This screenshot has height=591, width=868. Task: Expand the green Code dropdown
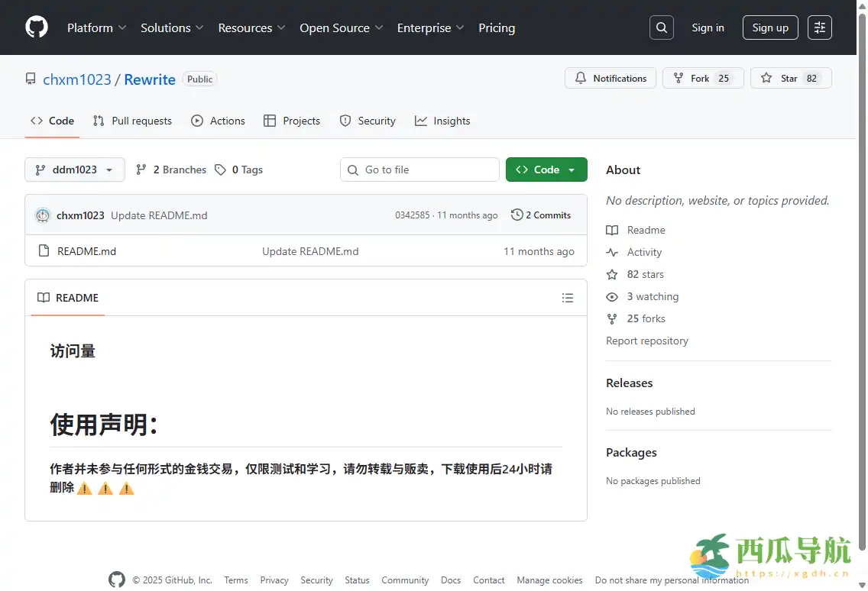click(546, 170)
